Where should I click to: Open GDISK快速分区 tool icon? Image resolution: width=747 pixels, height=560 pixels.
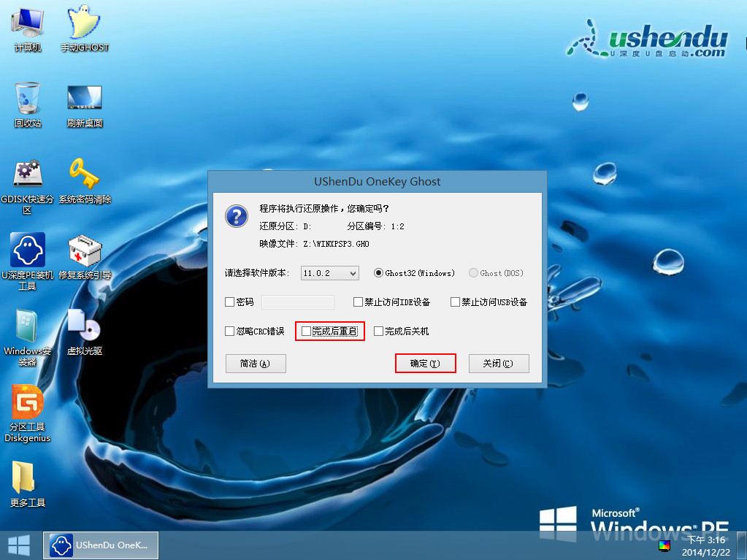pyautogui.click(x=28, y=175)
